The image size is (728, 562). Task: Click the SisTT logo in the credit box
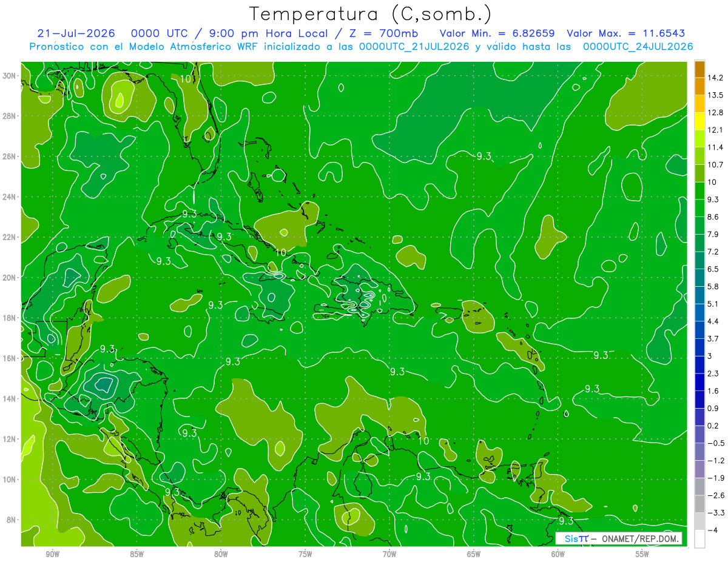pyautogui.click(x=576, y=538)
